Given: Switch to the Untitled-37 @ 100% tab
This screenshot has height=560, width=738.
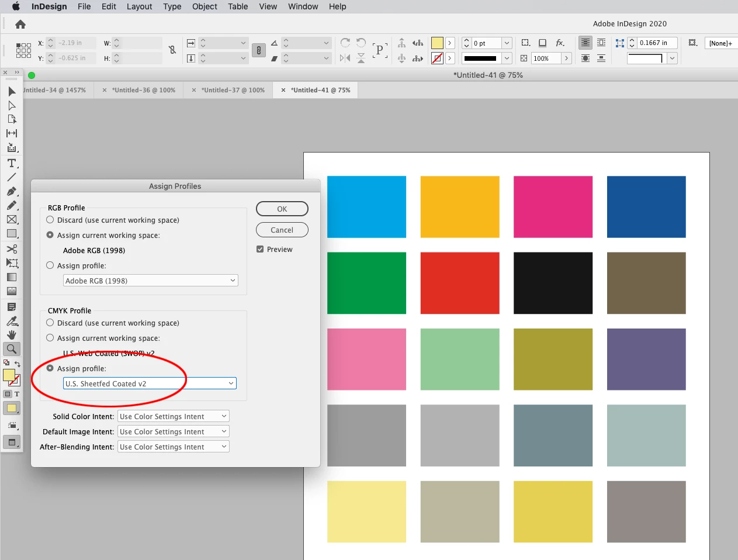Looking at the screenshot, I should tap(233, 90).
